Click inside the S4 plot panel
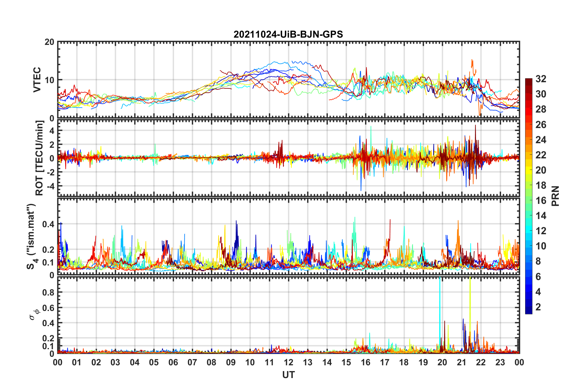Image resolution: width=577 pixels, height=392 pixels. point(288,237)
